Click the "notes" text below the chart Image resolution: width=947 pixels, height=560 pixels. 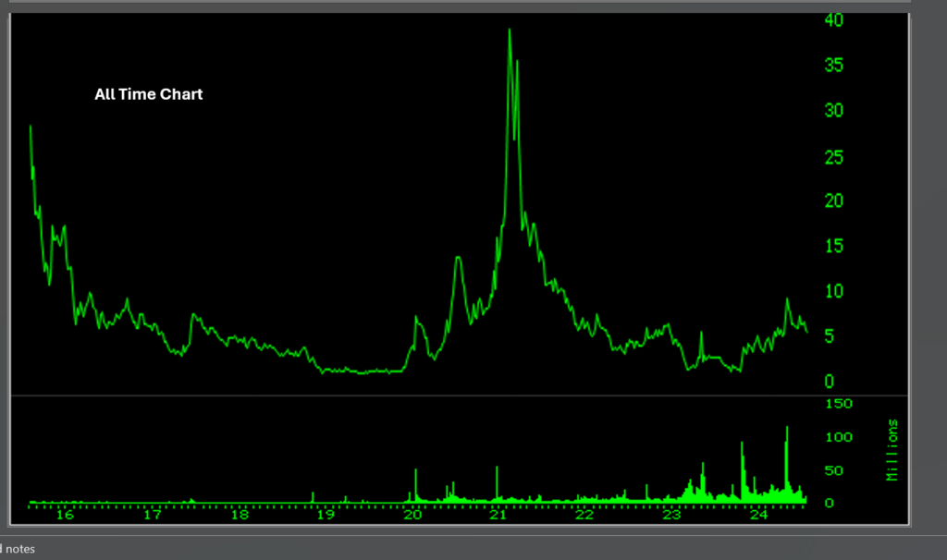tap(18, 549)
